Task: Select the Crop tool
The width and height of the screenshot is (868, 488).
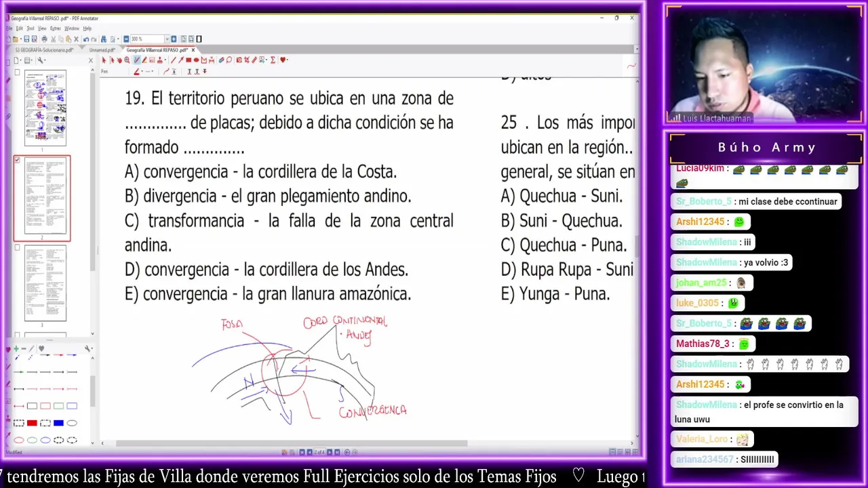Action: click(x=246, y=60)
